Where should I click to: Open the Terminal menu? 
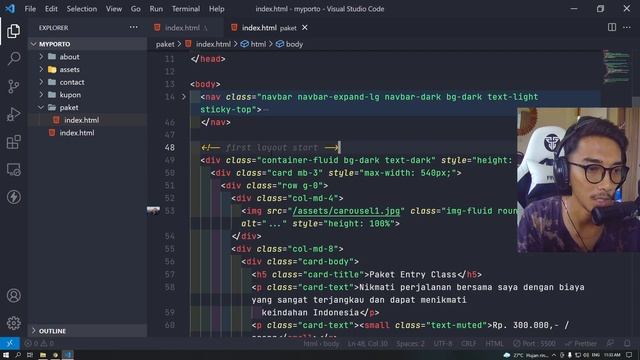pyautogui.click(x=186, y=9)
